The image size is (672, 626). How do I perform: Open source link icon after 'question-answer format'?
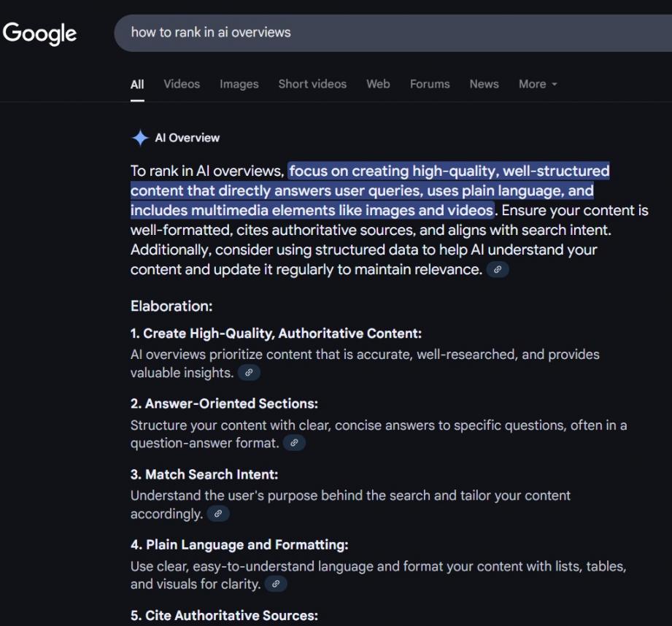tap(294, 443)
